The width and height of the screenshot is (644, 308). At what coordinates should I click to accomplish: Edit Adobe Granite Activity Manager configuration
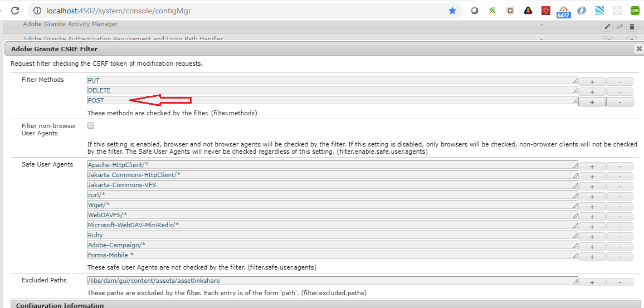pyautogui.click(x=607, y=27)
